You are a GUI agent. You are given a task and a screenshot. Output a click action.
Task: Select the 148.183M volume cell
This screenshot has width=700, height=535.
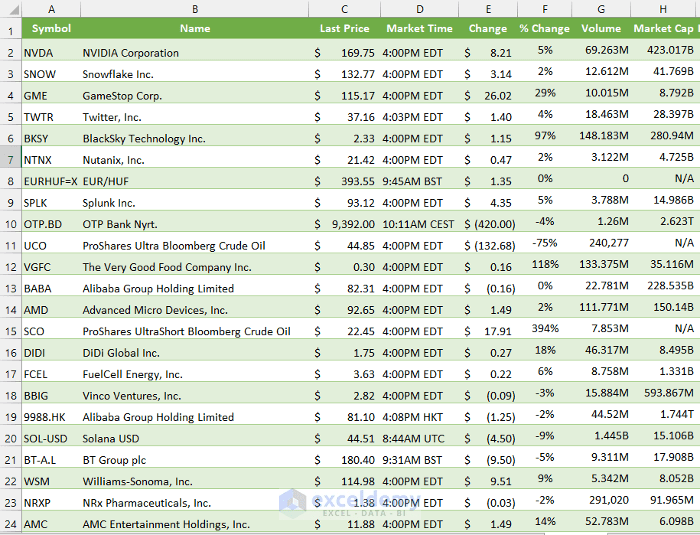(601, 136)
